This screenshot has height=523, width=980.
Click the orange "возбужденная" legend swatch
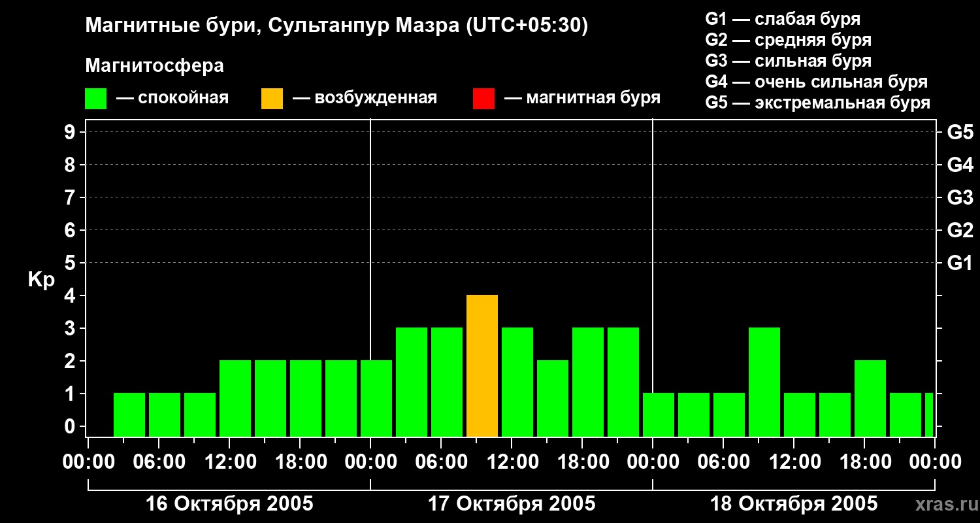[272, 99]
